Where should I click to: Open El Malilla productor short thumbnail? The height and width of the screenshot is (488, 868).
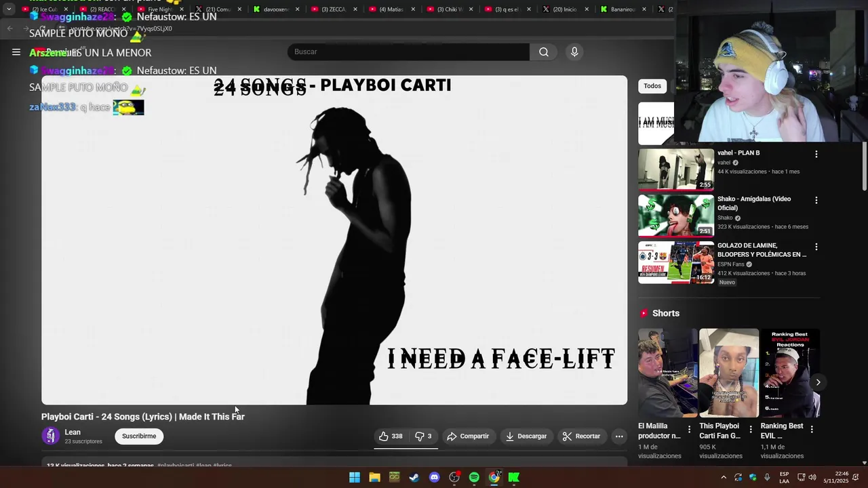pyautogui.click(x=668, y=373)
